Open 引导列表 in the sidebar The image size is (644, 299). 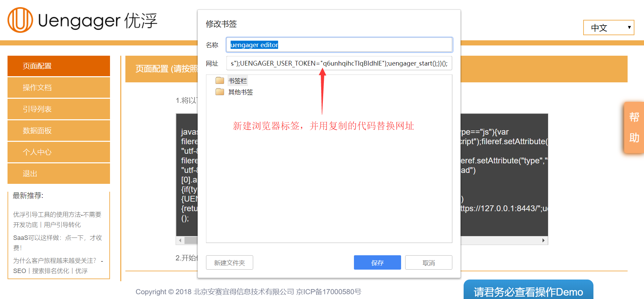pos(59,109)
